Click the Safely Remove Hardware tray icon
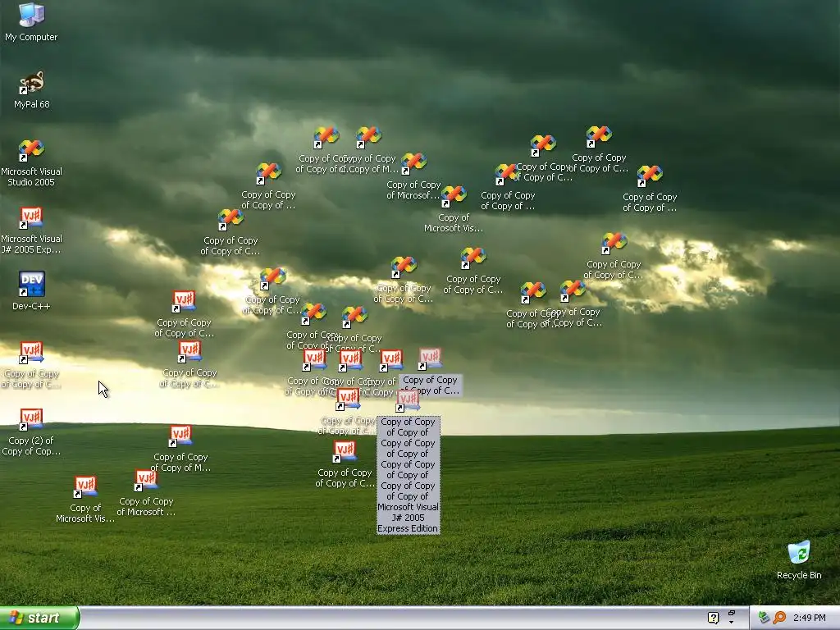The image size is (840, 630). 764,618
